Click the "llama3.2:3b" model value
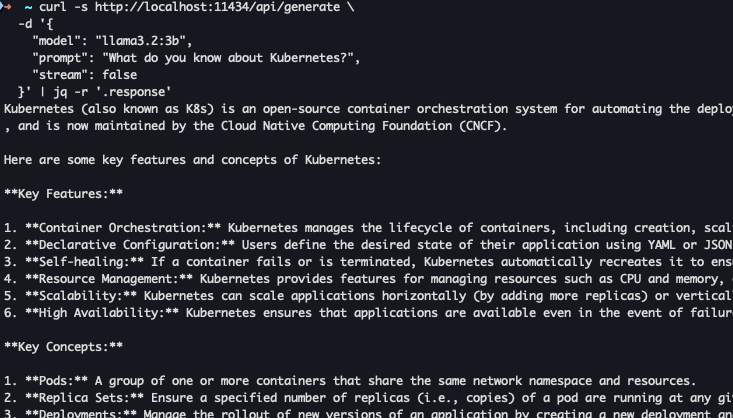733x418 pixels. [x=140, y=41]
